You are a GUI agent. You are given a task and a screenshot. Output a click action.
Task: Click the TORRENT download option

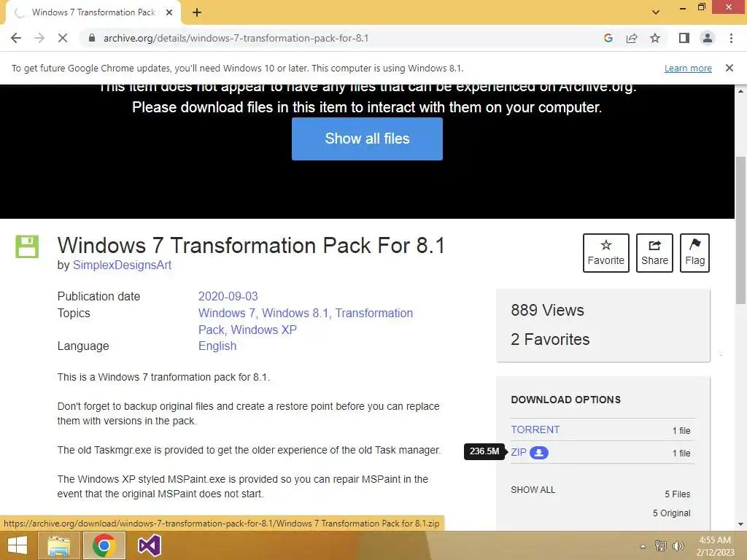pyautogui.click(x=535, y=429)
